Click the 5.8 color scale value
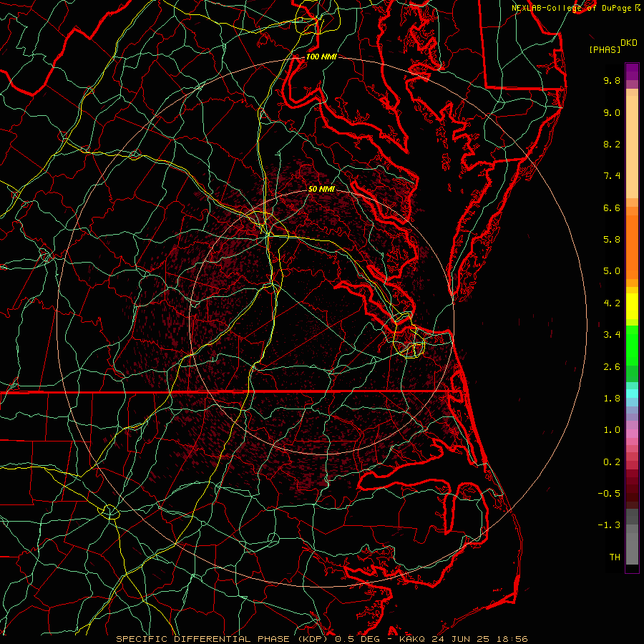 (612, 240)
